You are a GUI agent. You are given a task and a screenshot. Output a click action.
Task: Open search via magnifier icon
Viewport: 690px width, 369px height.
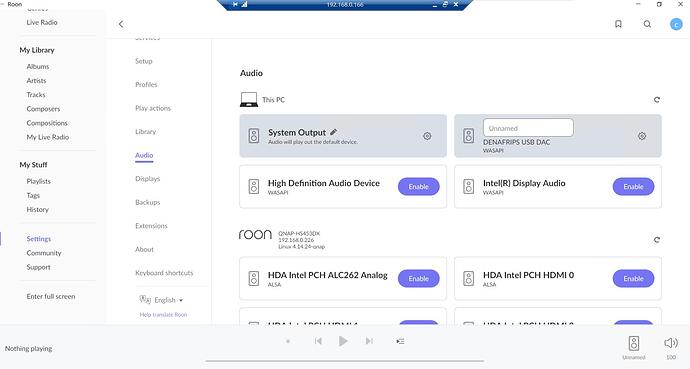pyautogui.click(x=647, y=24)
